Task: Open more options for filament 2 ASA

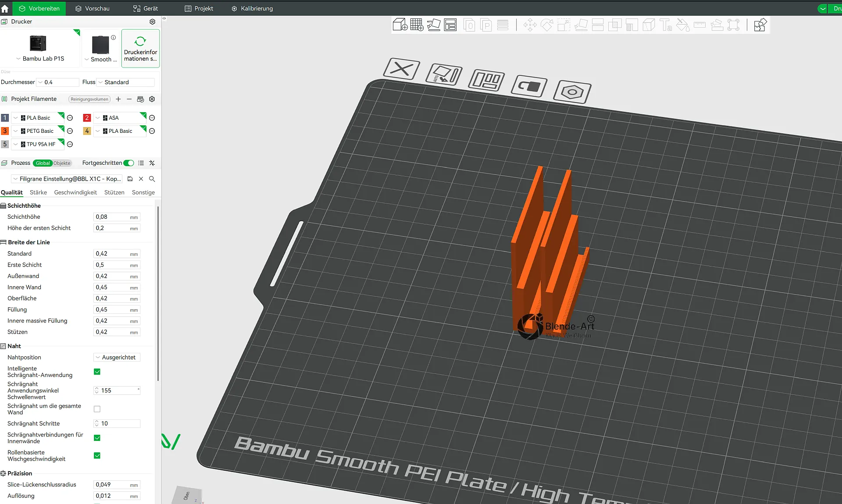Action: coord(152,118)
